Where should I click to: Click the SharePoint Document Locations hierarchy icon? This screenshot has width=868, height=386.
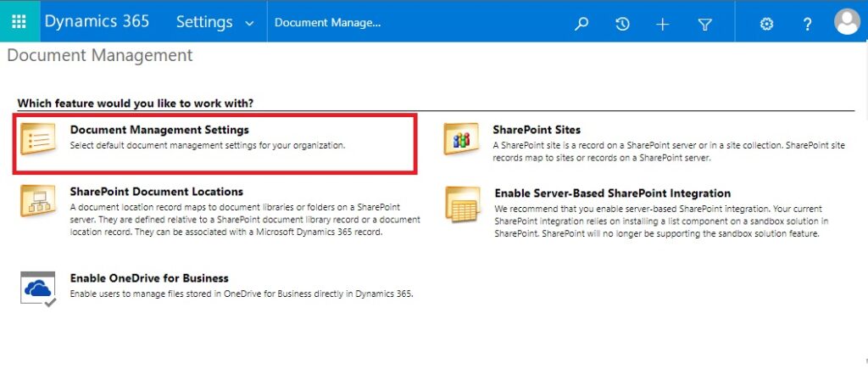point(37,200)
